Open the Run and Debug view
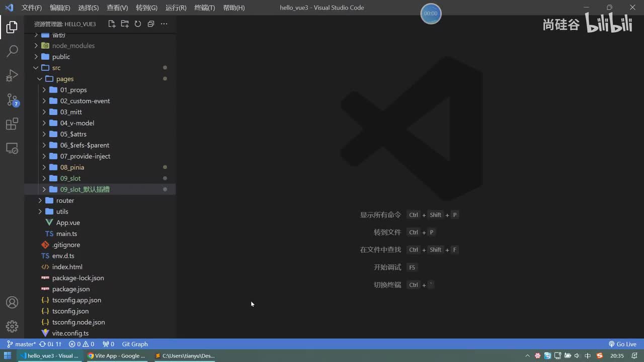 12,75
